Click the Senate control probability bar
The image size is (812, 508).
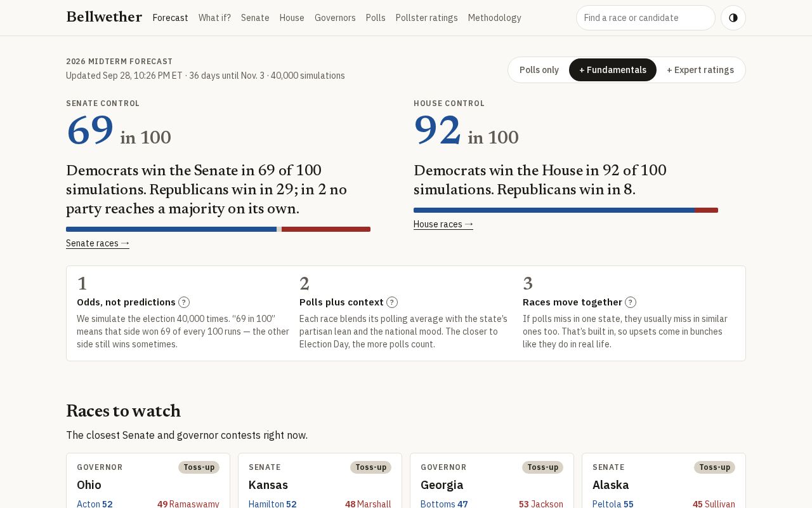coord(218,229)
